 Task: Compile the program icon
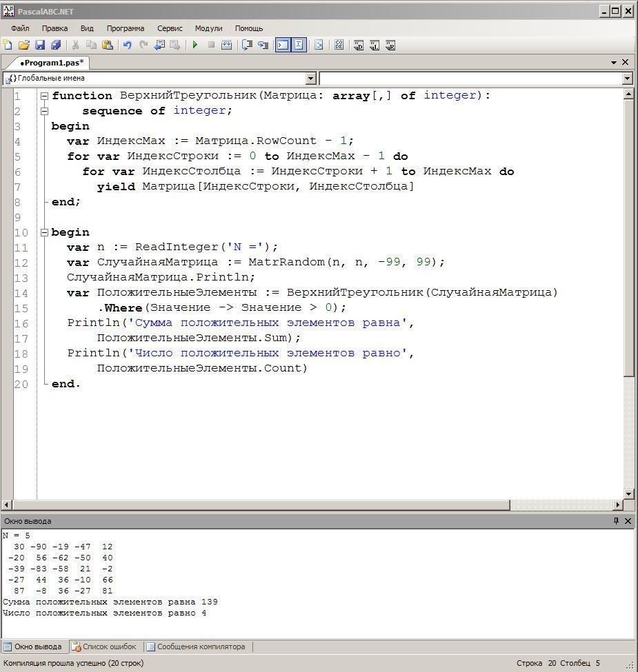point(226,45)
